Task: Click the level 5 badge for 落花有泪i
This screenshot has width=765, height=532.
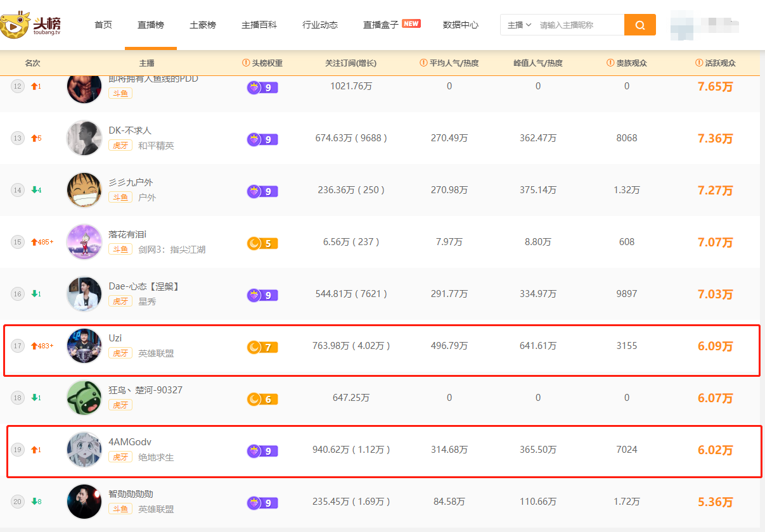Action: [262, 243]
